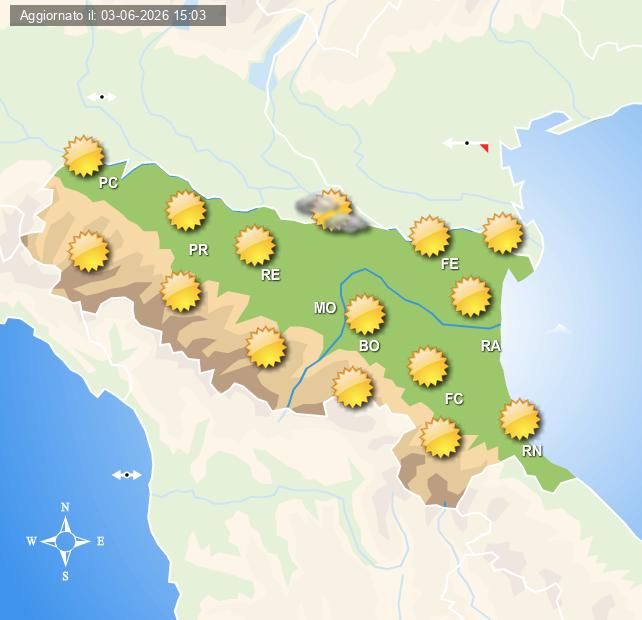This screenshot has width=642, height=620.
Task: Click the PR province label
Action: tap(199, 250)
